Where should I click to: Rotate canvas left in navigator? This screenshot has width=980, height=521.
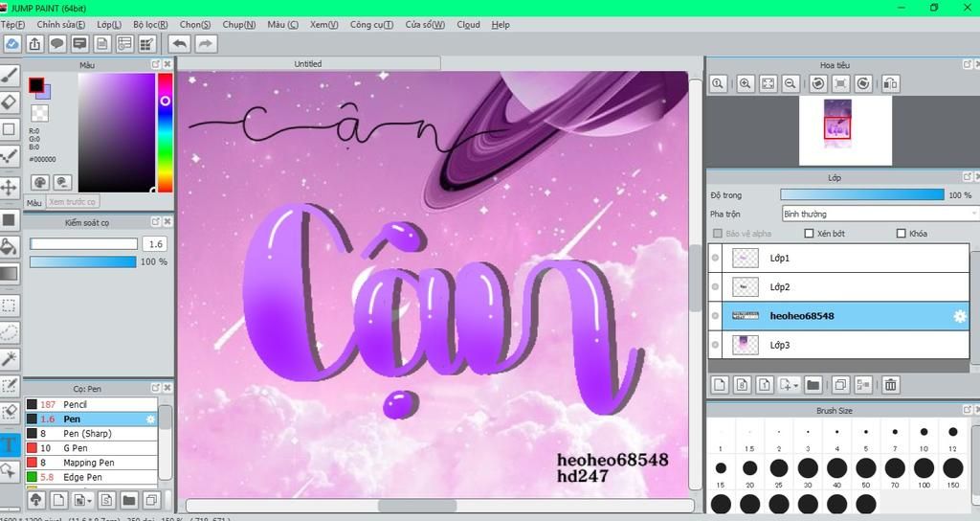818,83
